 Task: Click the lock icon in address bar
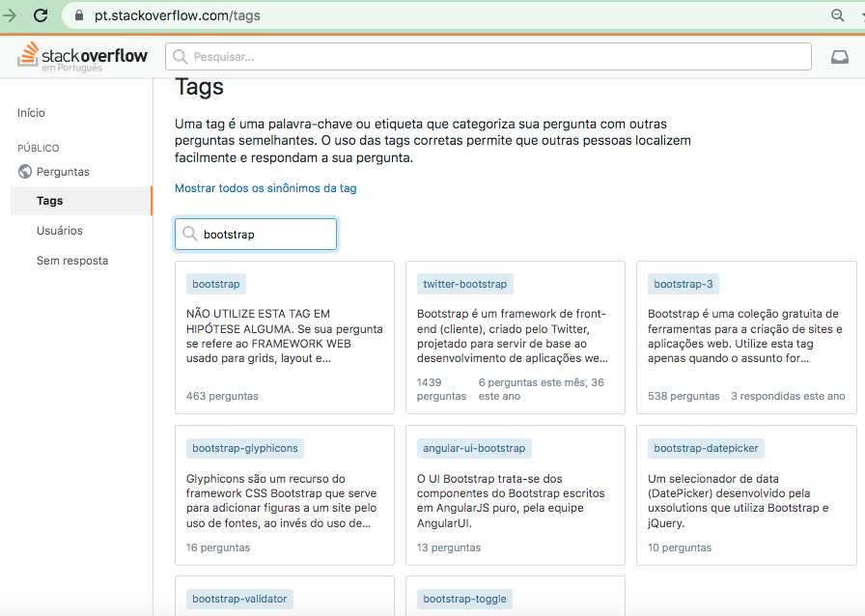[x=79, y=15]
